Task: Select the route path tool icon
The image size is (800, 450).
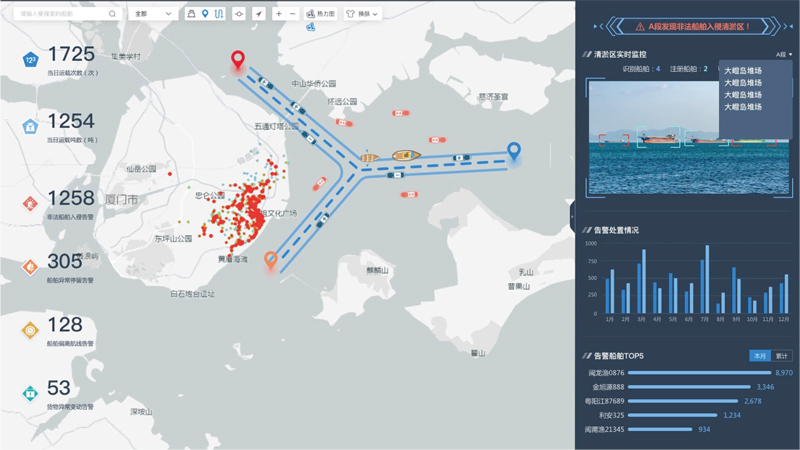Action: coord(219,14)
